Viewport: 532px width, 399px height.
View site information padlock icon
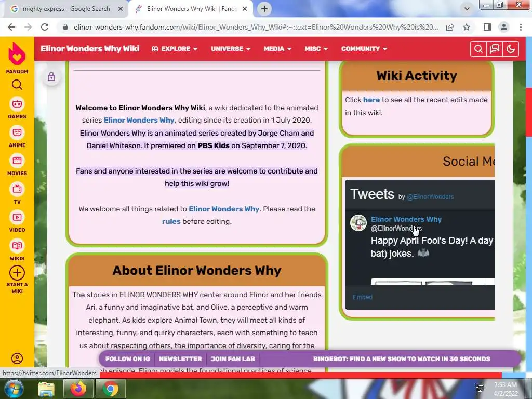coord(65,27)
